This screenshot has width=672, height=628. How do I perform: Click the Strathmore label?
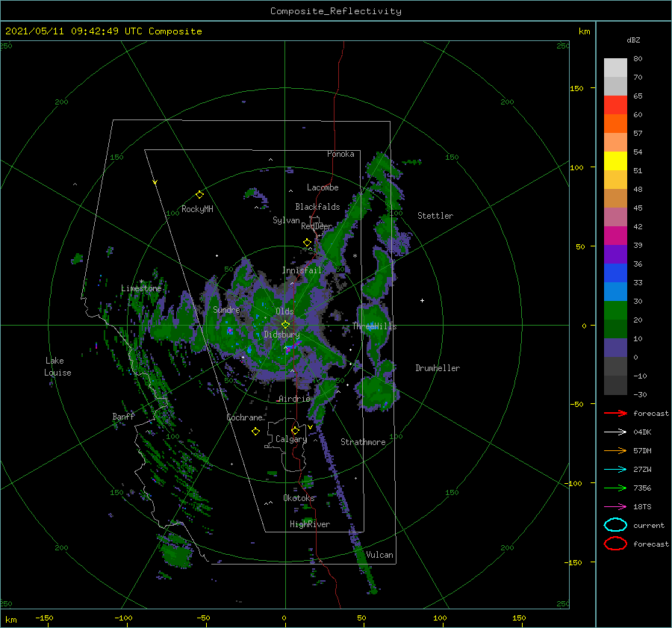pos(363,442)
